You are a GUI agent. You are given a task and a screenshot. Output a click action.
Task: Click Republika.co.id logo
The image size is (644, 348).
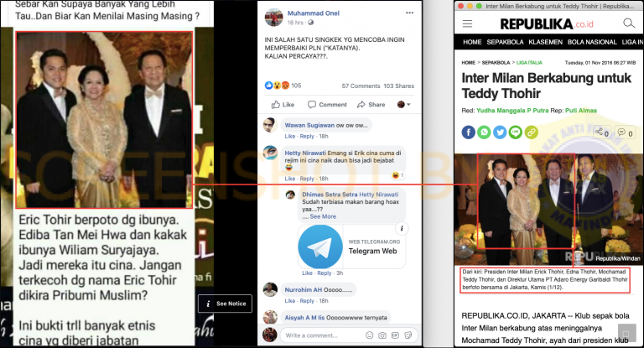547,24
